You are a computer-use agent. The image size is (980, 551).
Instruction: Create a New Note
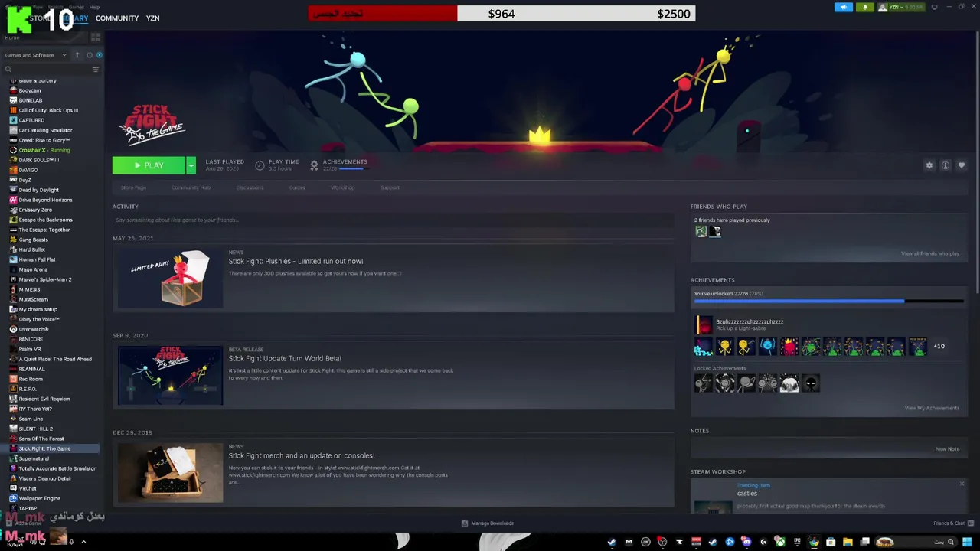948,449
